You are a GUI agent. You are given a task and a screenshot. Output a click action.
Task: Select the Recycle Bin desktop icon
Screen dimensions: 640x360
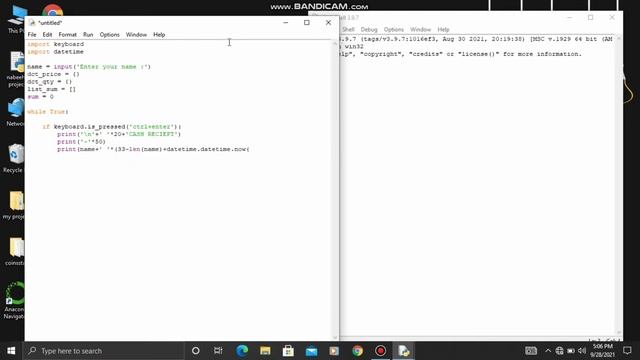point(15,158)
